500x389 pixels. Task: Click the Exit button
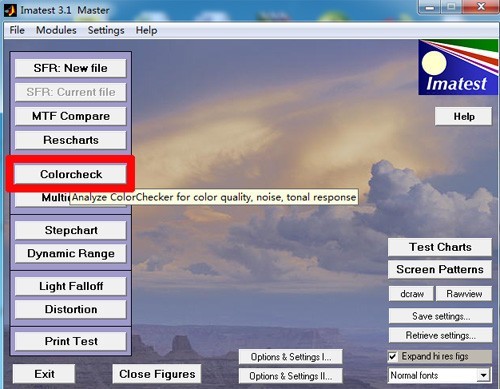[44, 374]
